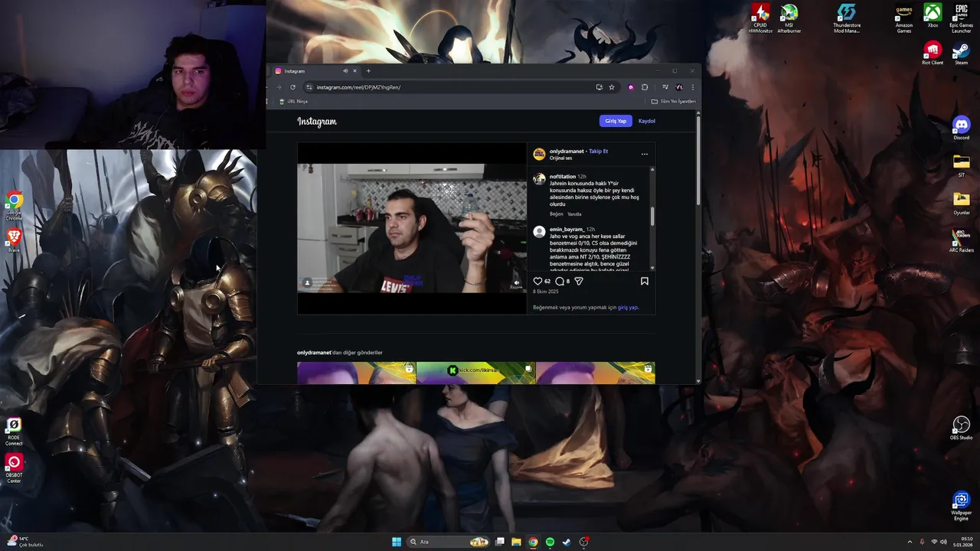The image size is (980, 551).
Task: Click the 8 Ekim 2025 post date
Action: (546, 292)
